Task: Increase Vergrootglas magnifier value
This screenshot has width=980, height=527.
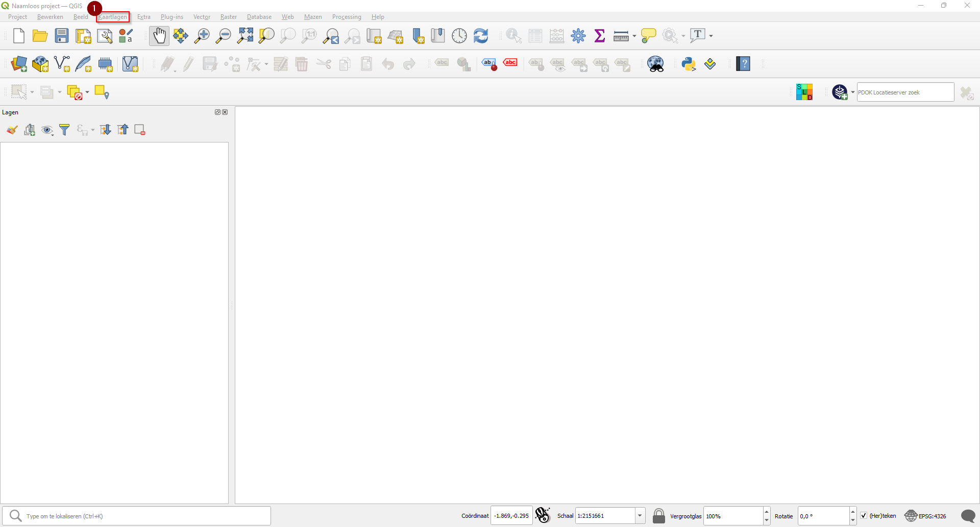Action: pos(767,512)
